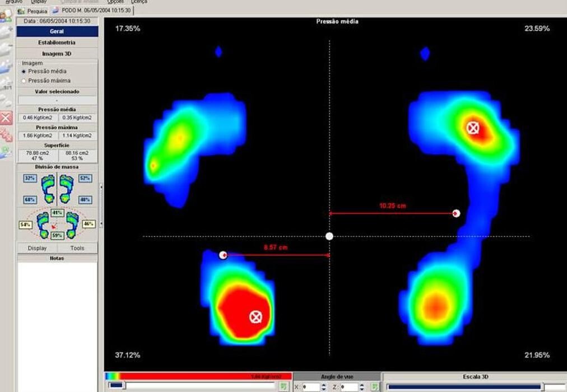Viewport: 567px width, 392px height.
Task: Open the Geral section header
Action: 57,31
